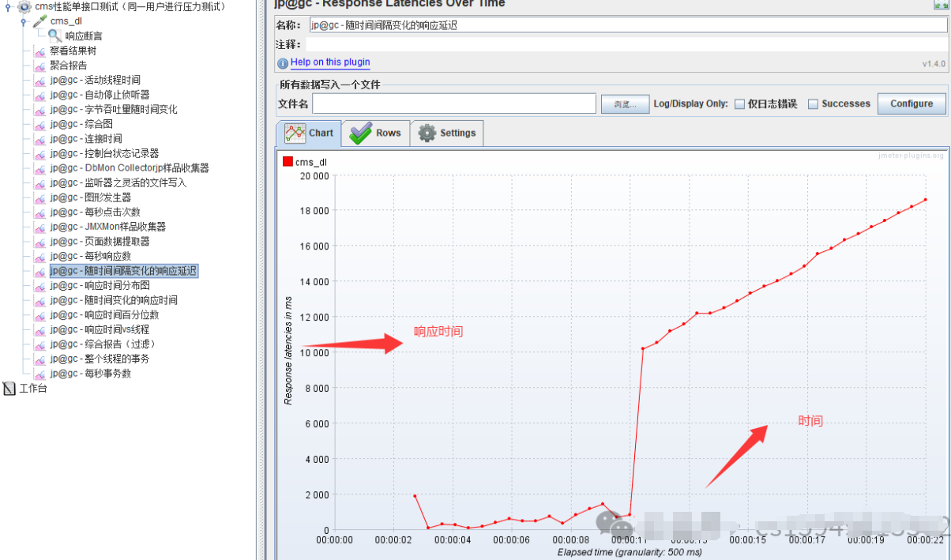Click the Configure button
The image size is (951, 560).
tap(912, 103)
